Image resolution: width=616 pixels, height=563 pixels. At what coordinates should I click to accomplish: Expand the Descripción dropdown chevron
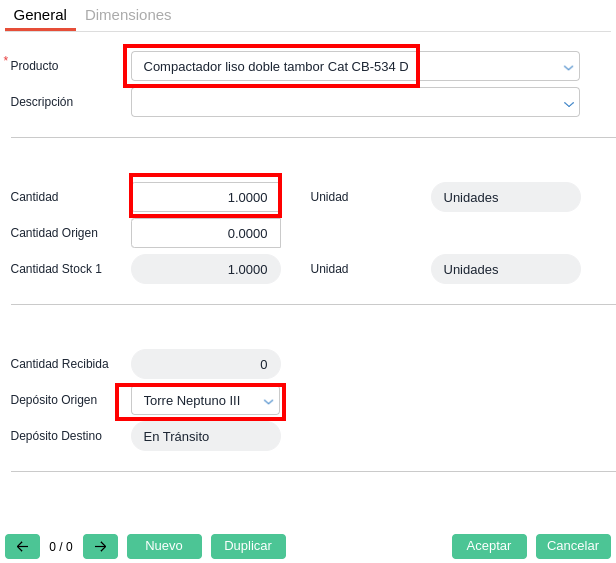pyautogui.click(x=568, y=104)
